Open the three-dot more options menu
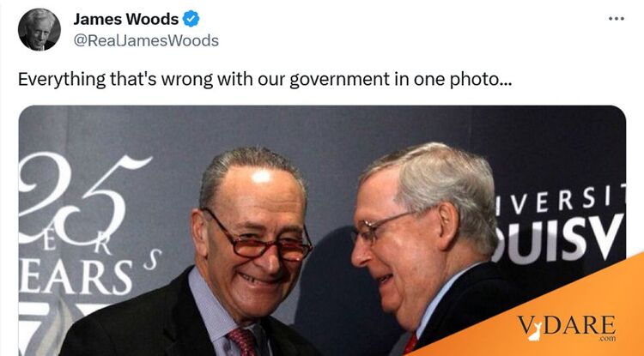 (x=616, y=19)
